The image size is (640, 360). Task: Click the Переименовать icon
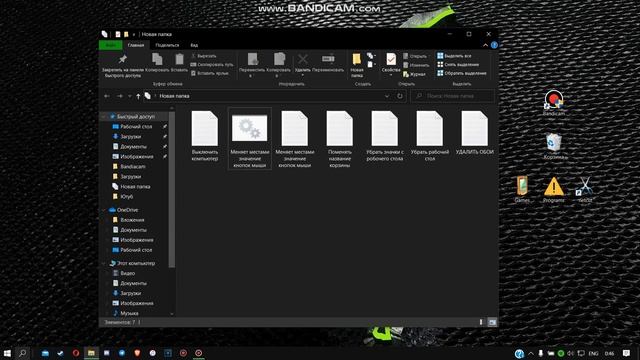[x=328, y=59]
